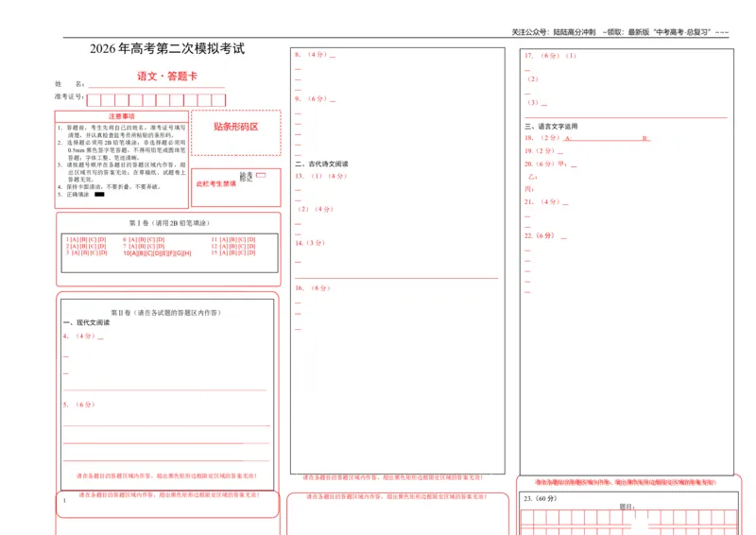Click the 乙: label under question 20
This screenshot has height=535, width=756.
pos(532,177)
